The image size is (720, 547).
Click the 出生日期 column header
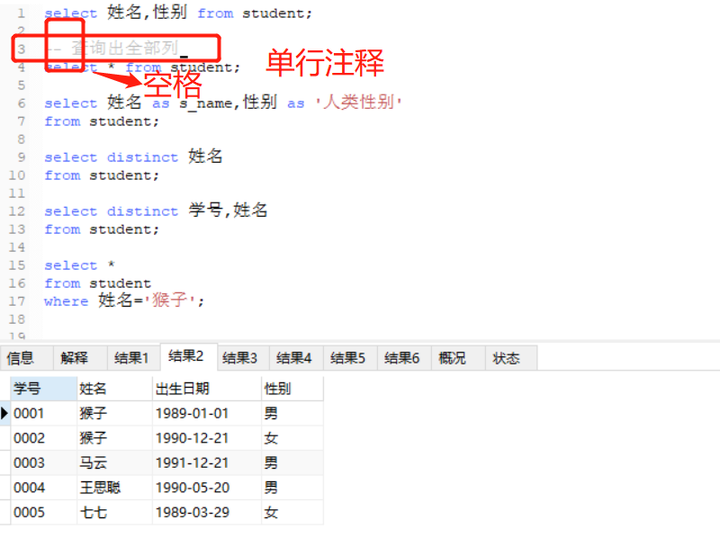click(x=207, y=389)
